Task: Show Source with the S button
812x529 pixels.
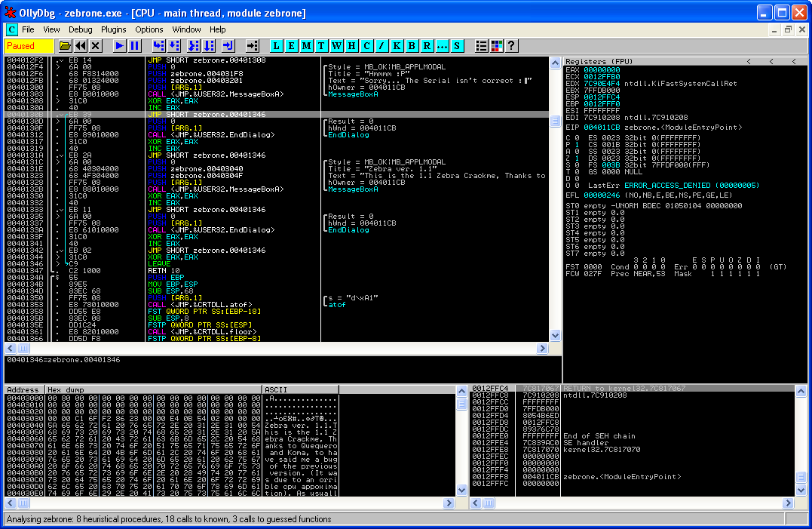Action: tap(457, 45)
